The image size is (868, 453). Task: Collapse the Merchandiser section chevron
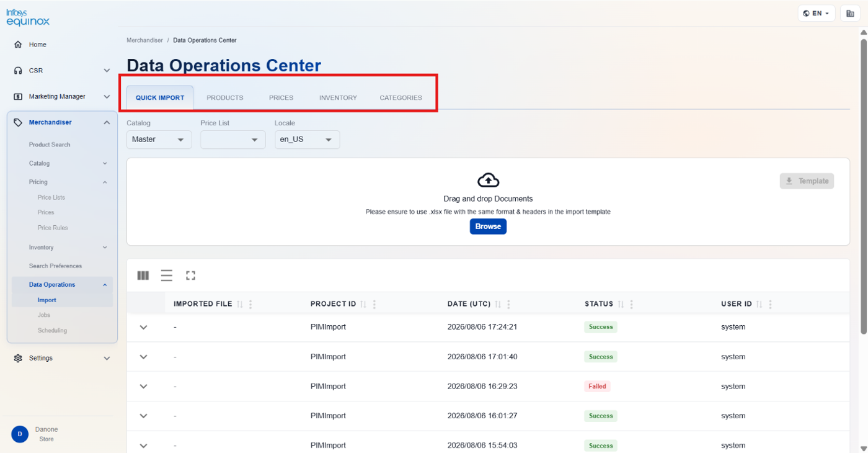[107, 123]
